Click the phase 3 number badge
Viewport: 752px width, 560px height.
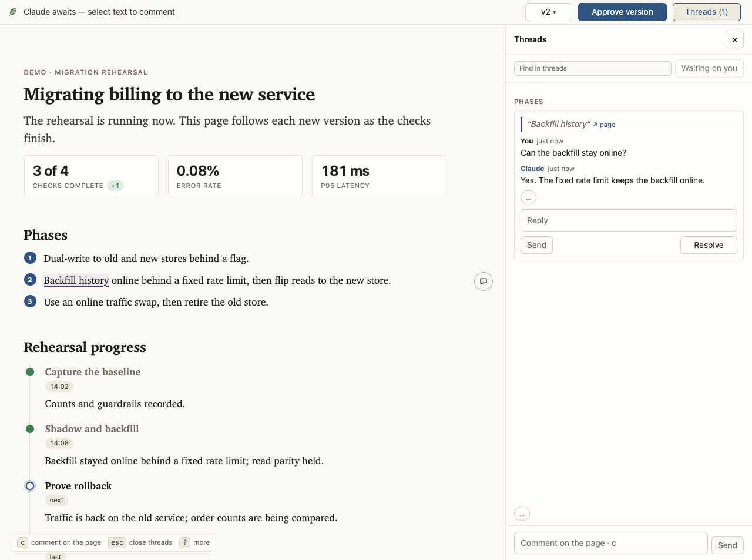(30, 301)
